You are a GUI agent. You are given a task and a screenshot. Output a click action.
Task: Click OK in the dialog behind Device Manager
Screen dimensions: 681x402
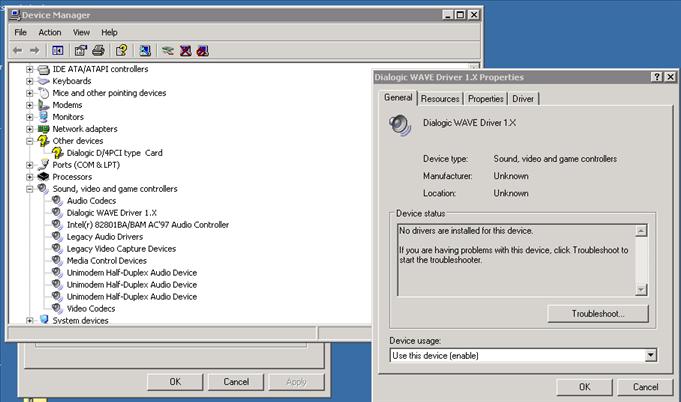(x=175, y=382)
